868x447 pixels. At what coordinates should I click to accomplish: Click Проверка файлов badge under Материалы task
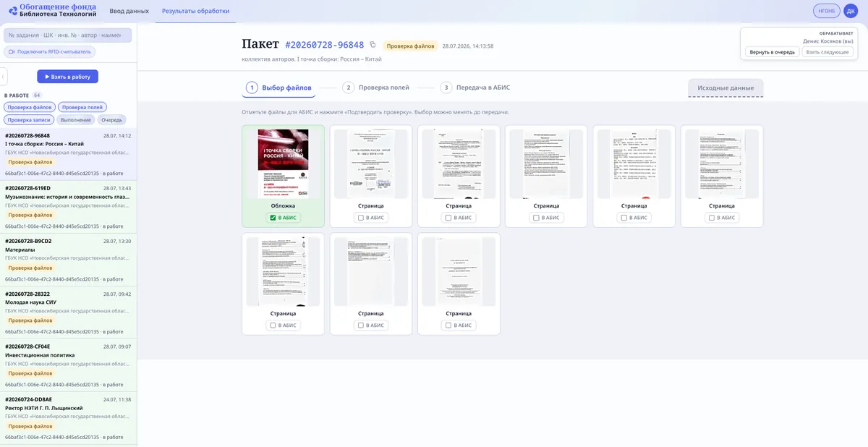(30, 268)
